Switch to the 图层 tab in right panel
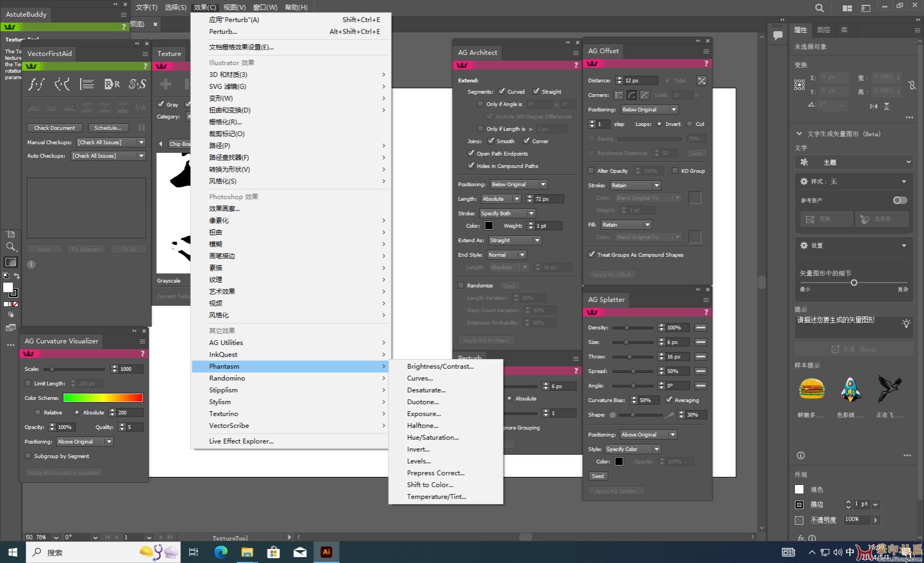 pyautogui.click(x=823, y=30)
